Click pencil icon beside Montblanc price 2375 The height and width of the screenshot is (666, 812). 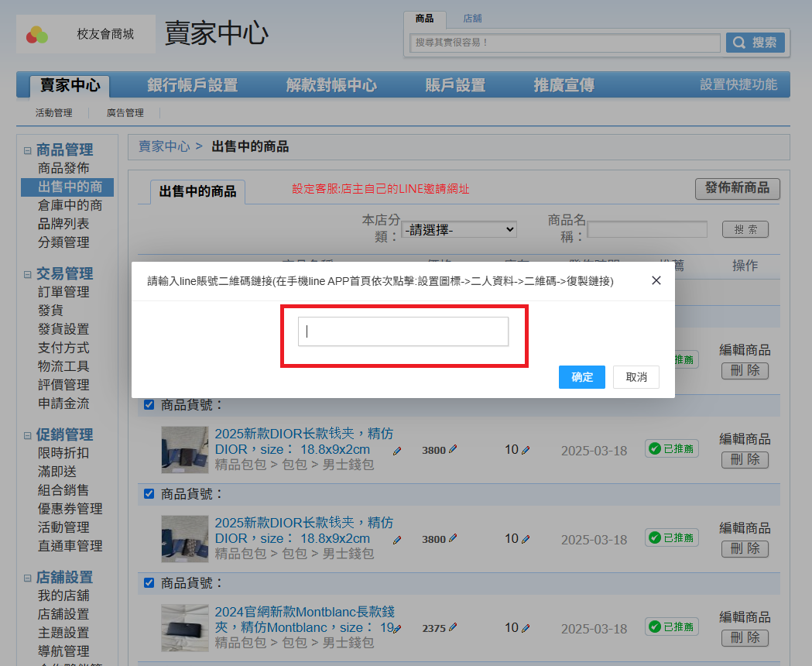pyautogui.click(x=453, y=627)
